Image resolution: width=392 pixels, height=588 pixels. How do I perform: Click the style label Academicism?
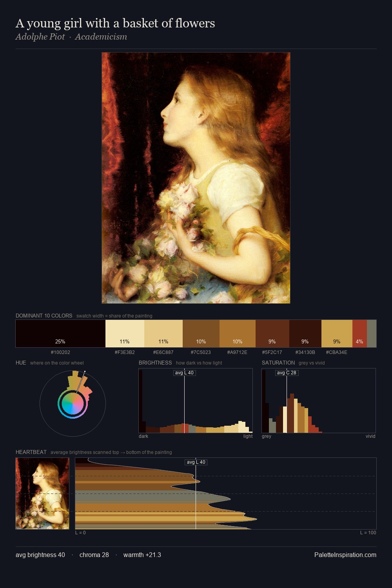[101, 37]
